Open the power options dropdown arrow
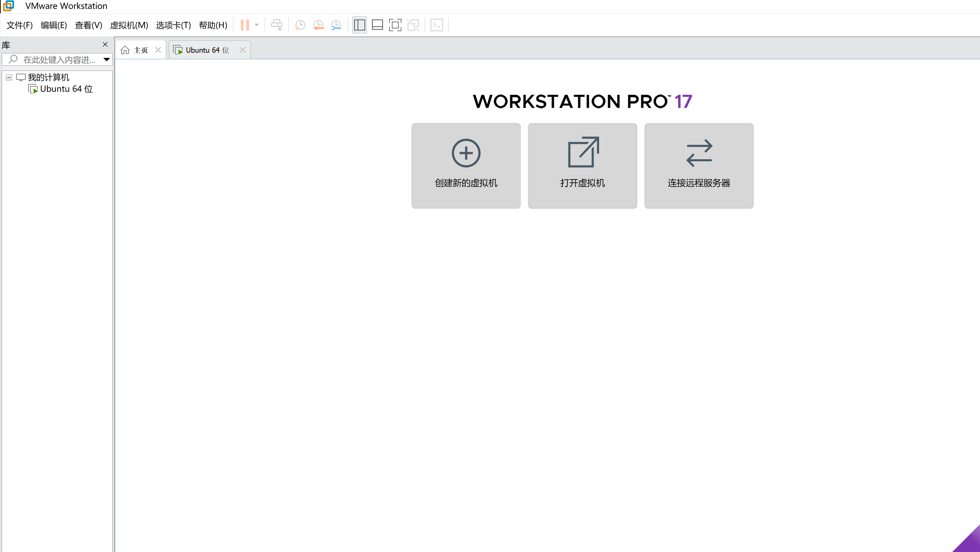Viewport: 980px width, 552px height. 257,25
